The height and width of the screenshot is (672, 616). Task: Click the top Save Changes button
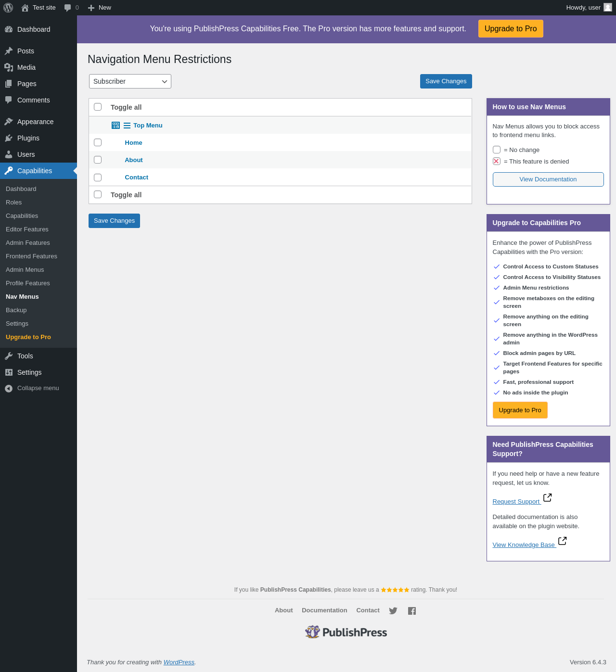pyautogui.click(x=446, y=81)
